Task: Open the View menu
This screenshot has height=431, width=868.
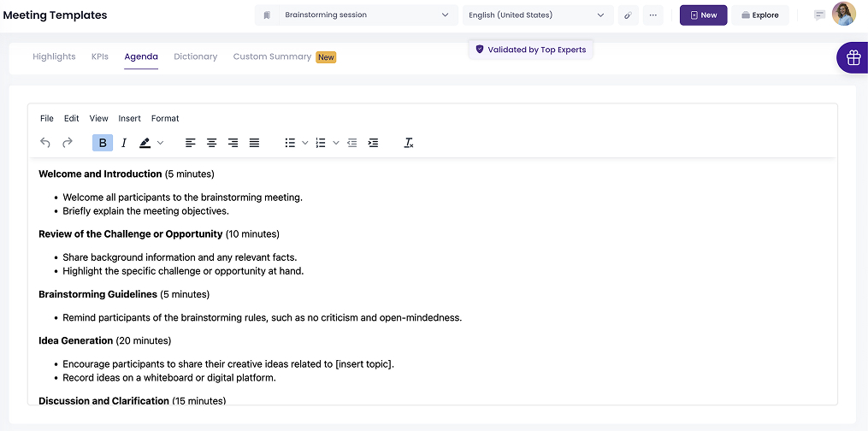Action: pyautogui.click(x=99, y=118)
